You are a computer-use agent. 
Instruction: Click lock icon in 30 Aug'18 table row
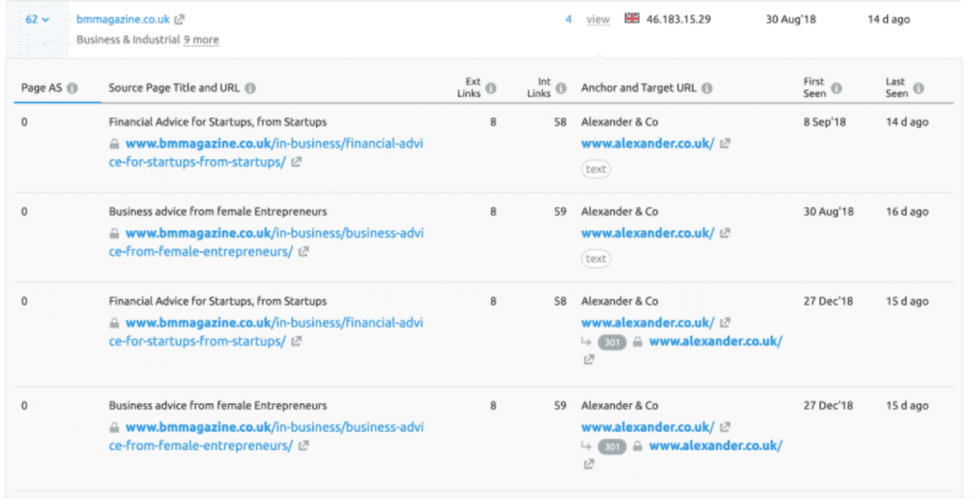pos(115,234)
